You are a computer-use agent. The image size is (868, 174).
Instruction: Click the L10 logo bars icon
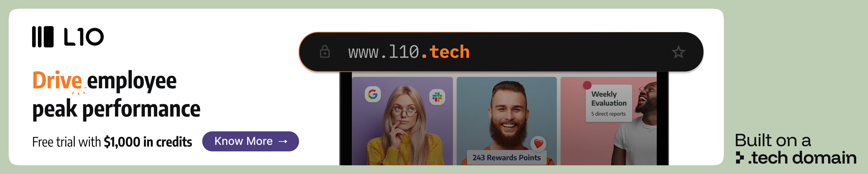tap(43, 37)
